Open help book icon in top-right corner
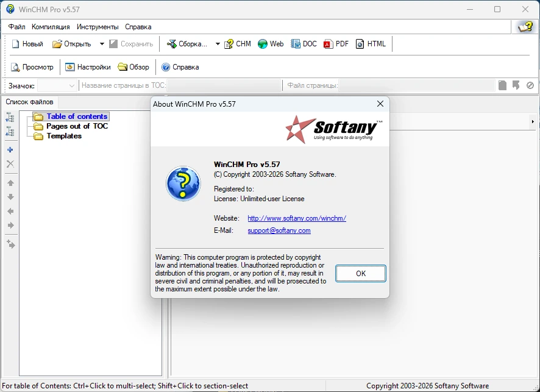 (x=525, y=27)
